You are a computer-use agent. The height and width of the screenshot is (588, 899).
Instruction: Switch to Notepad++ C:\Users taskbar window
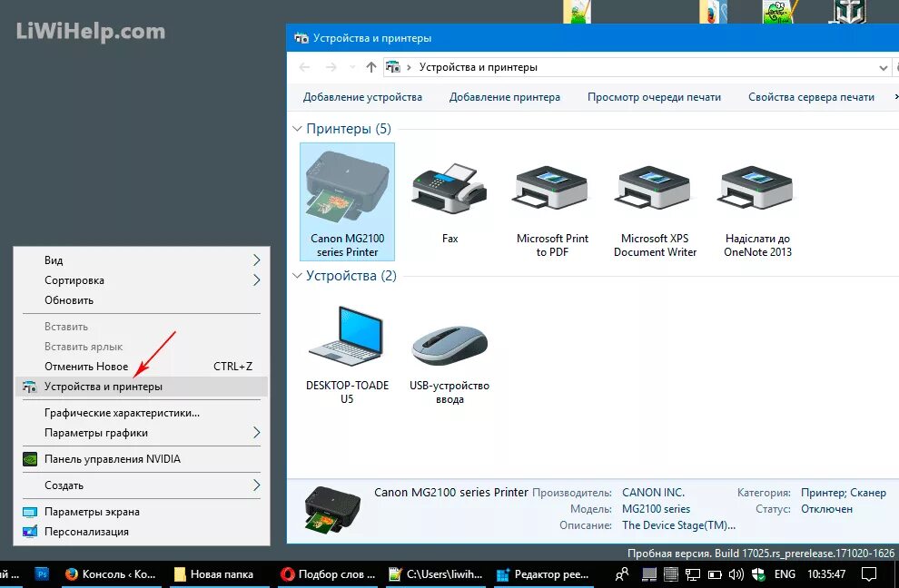[436, 574]
